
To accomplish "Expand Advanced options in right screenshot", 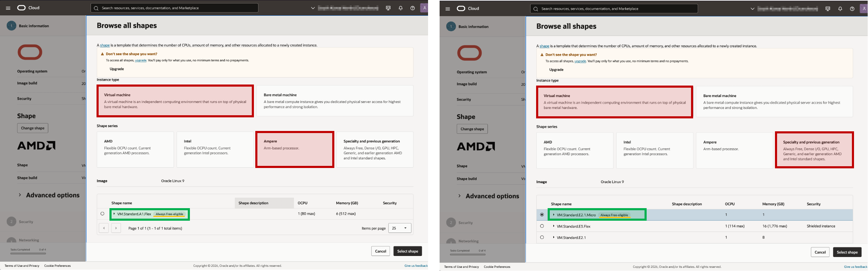I will [x=488, y=196].
